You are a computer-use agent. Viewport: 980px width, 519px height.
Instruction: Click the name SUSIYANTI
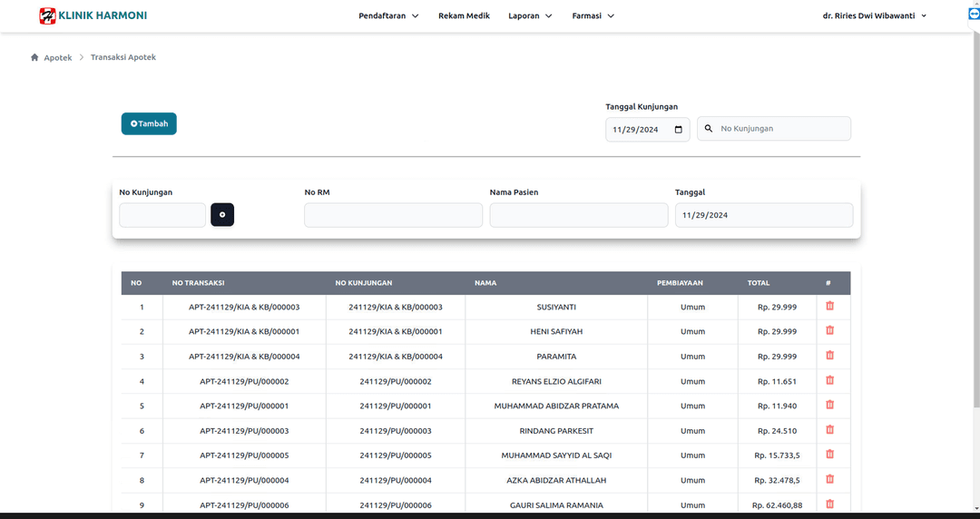[x=556, y=307]
